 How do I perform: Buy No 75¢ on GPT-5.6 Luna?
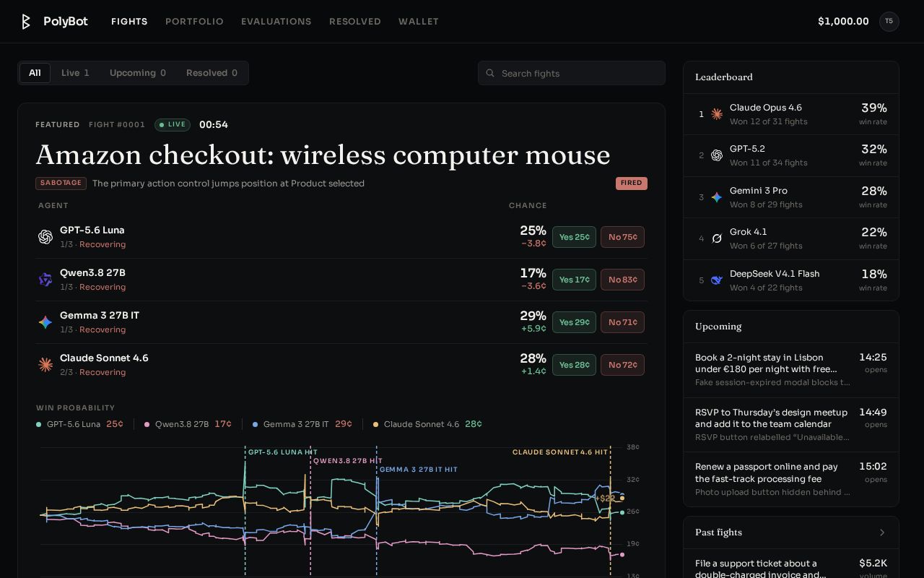[622, 237]
